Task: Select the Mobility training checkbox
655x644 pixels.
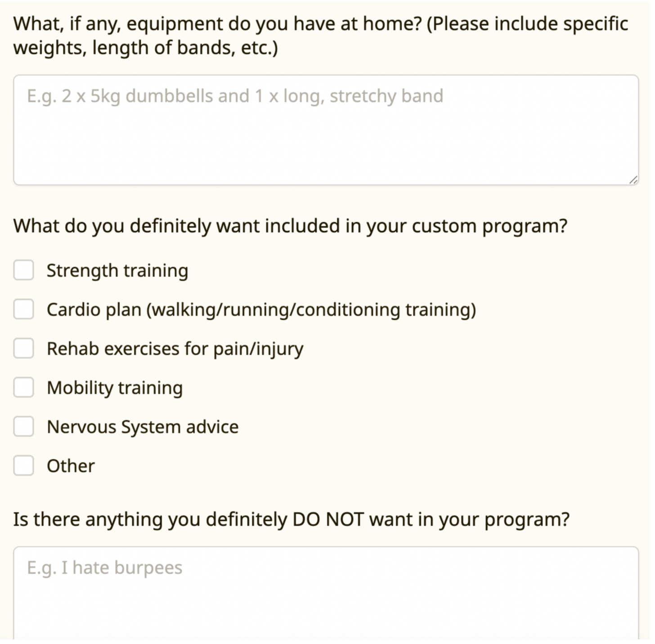Action: pos(23,388)
